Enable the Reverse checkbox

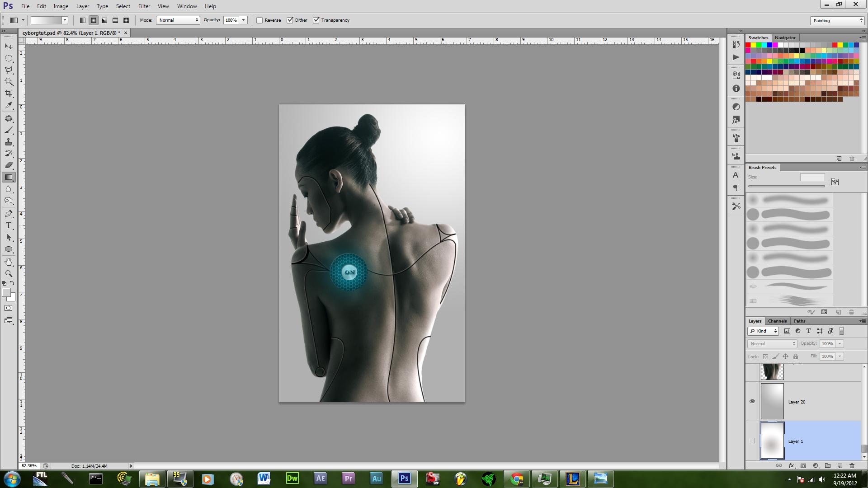pos(259,20)
